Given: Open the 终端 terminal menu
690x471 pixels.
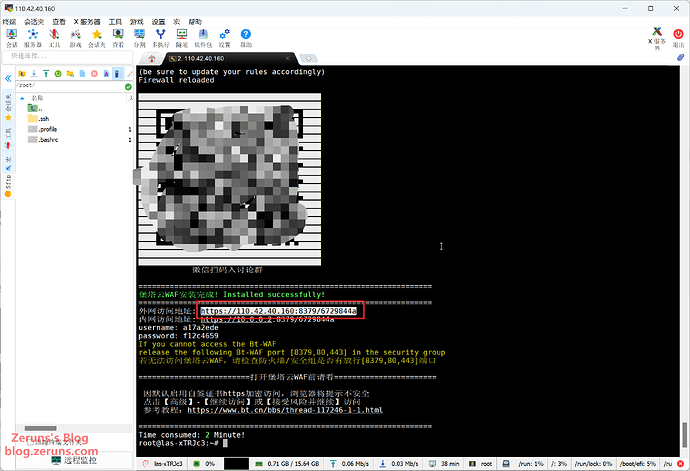Looking at the screenshot, I should 9,22.
